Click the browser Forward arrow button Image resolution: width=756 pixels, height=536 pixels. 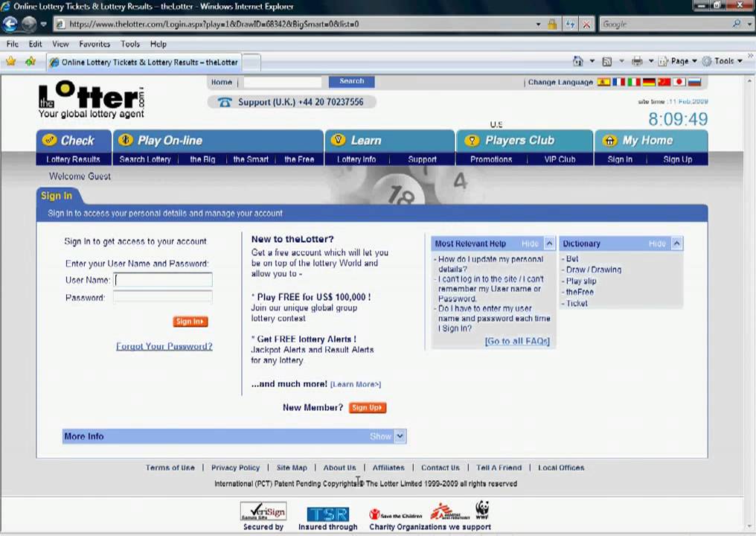coord(30,24)
